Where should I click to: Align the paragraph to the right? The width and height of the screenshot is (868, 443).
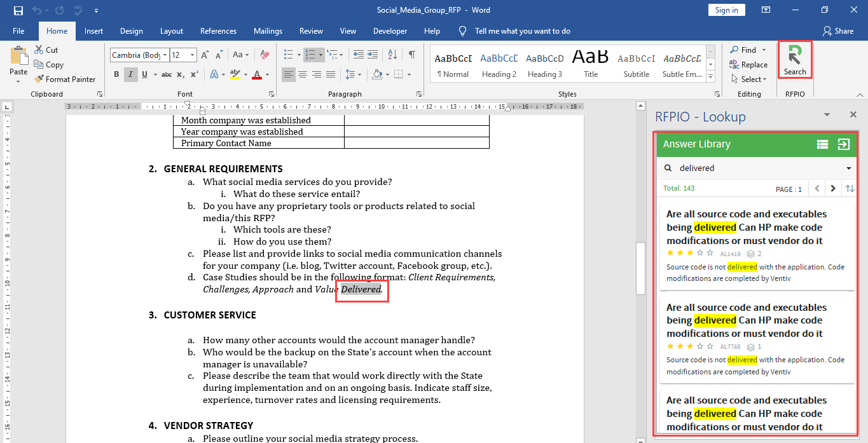point(317,74)
